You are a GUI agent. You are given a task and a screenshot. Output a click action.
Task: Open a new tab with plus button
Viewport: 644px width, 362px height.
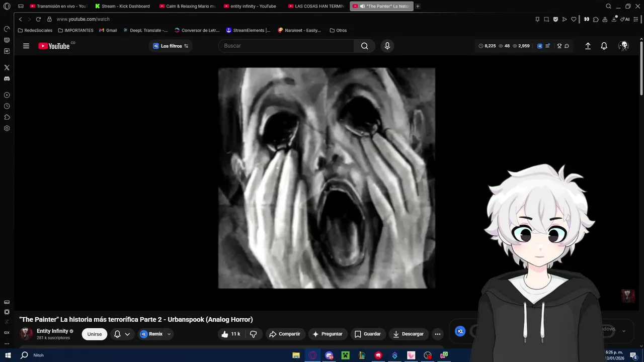(418, 7)
